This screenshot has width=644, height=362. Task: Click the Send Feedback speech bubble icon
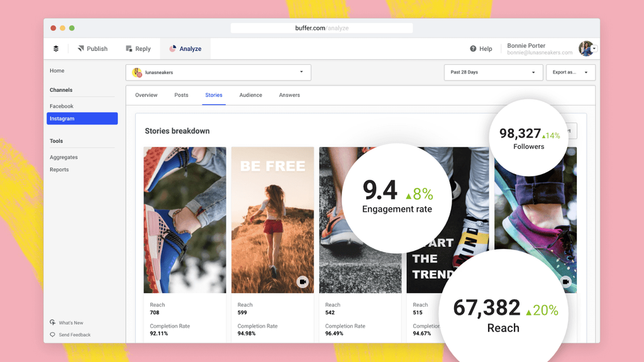point(53,334)
